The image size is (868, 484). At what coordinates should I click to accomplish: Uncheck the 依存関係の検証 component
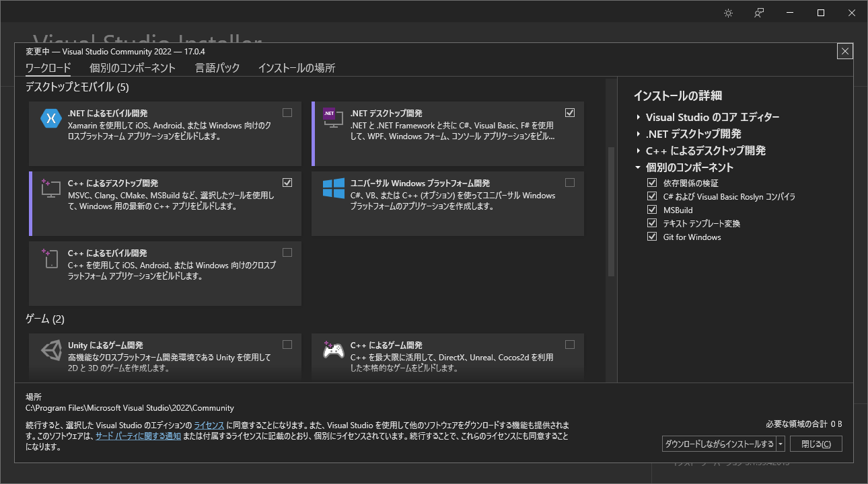tap(651, 183)
